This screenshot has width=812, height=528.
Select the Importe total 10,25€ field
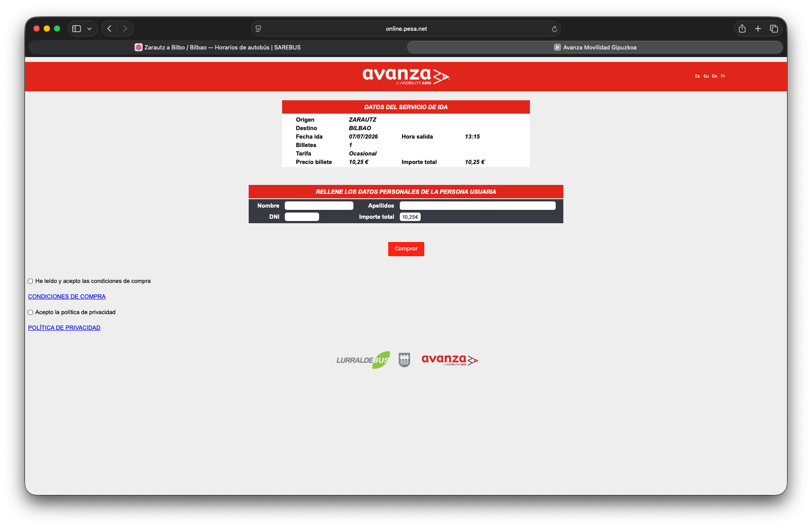click(410, 217)
